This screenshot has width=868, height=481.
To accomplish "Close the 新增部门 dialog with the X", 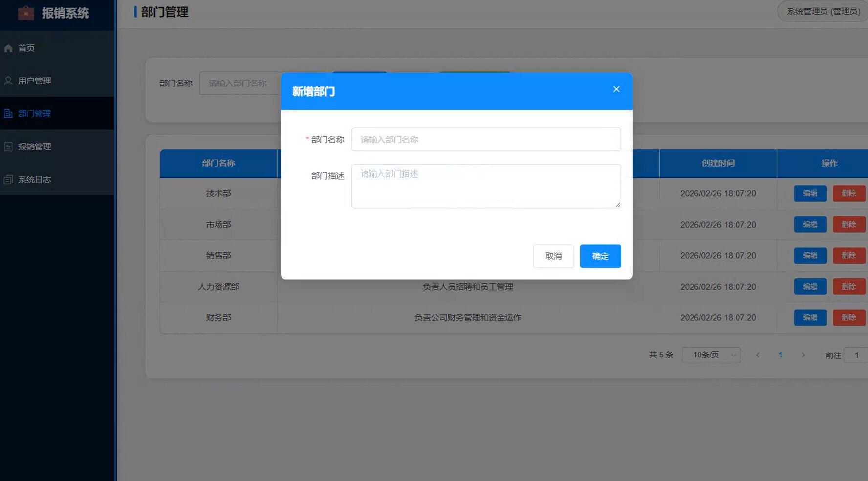I will pos(616,89).
